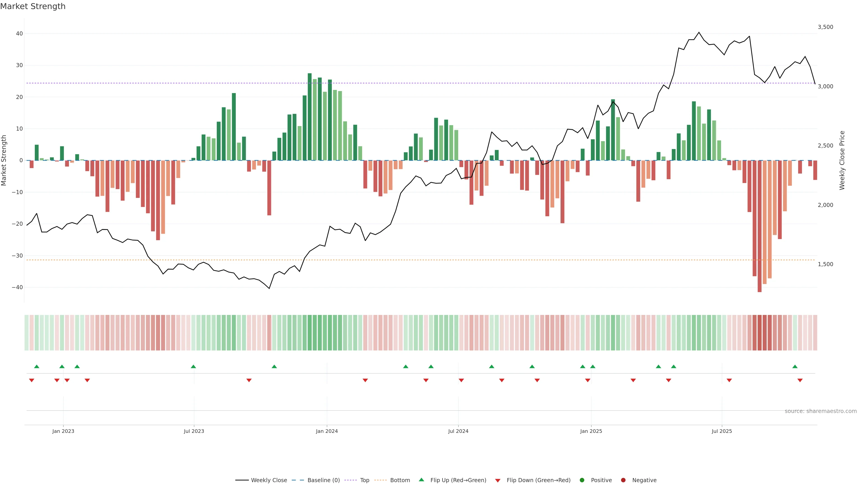
Task: Open the sharemaestro.com source text
Action: [821, 411]
